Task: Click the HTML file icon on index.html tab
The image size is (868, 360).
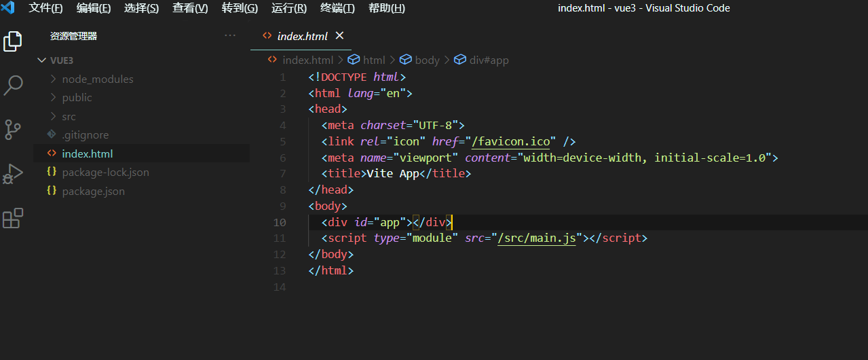Action: pos(267,36)
